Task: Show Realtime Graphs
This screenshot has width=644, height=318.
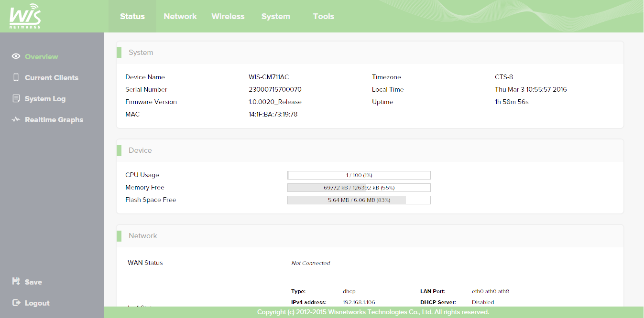Action: [54, 119]
